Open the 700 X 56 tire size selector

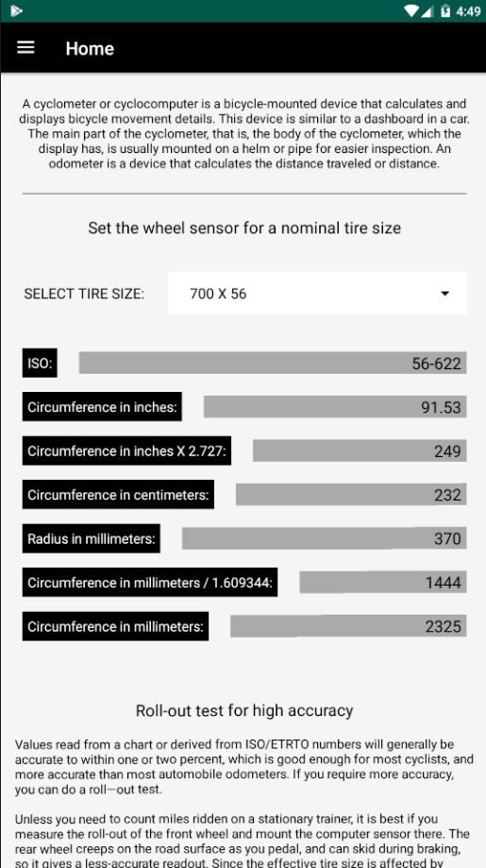(317, 293)
